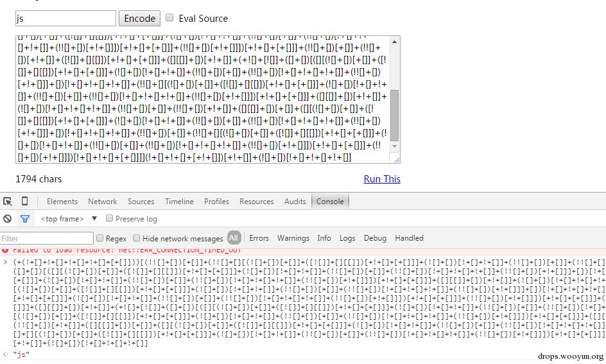606x364 pixels.
Task: Click the red error icon in console
Action: point(5,250)
